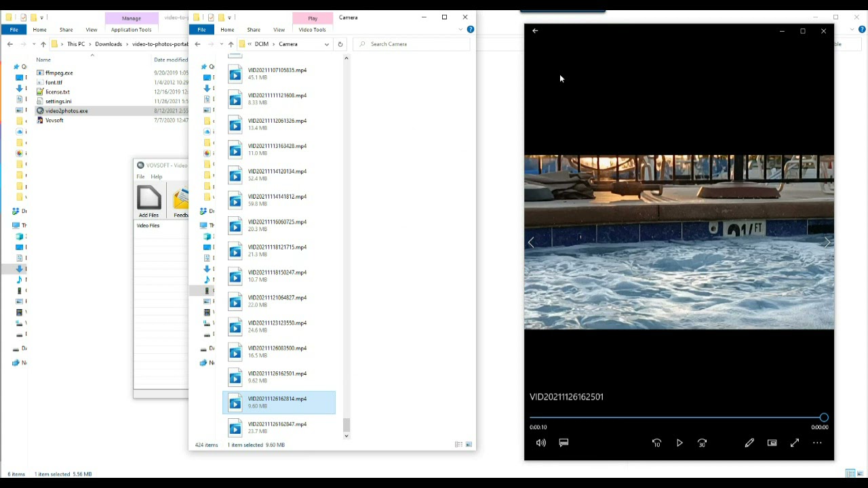Image resolution: width=868 pixels, height=488 pixels.
Task: Click the back arrow in video player
Action: [535, 30]
